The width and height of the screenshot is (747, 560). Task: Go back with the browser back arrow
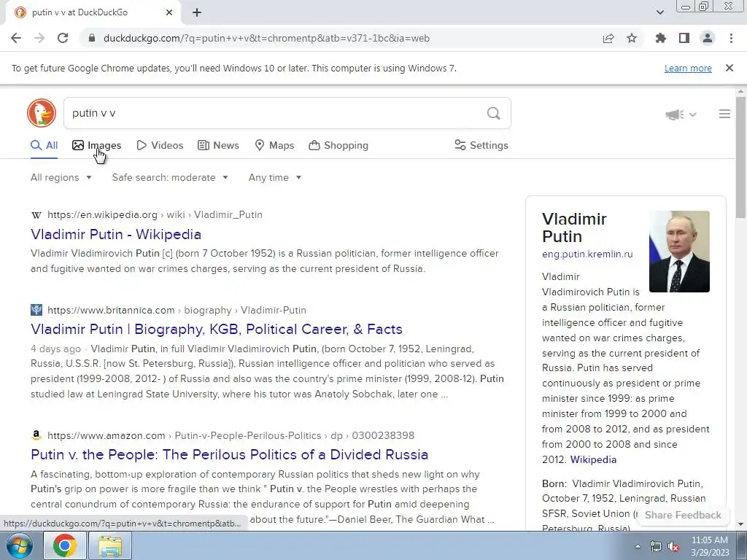(x=16, y=38)
